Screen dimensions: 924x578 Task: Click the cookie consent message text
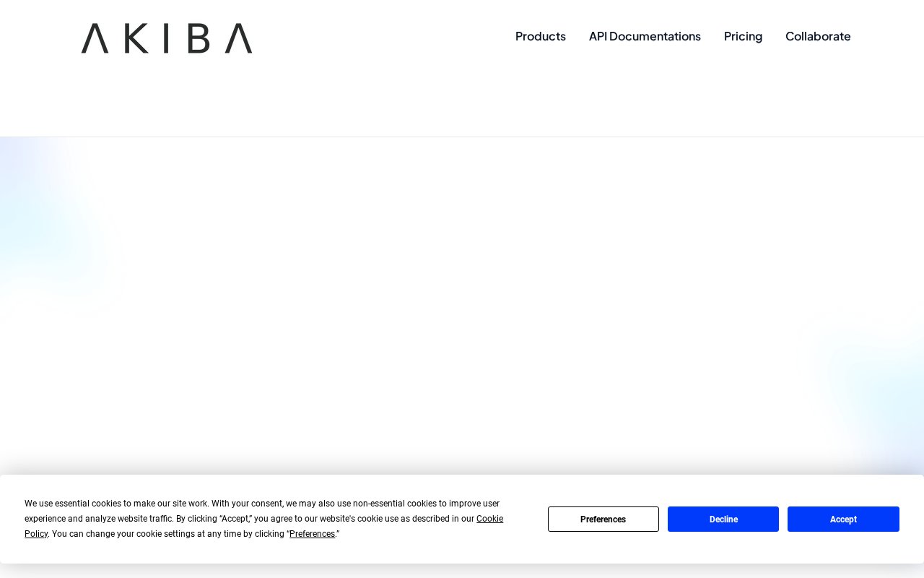(263, 519)
